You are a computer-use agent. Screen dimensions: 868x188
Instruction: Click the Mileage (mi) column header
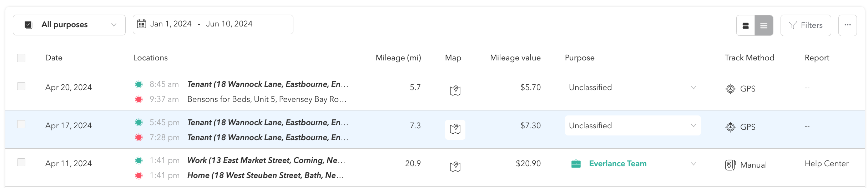398,58
